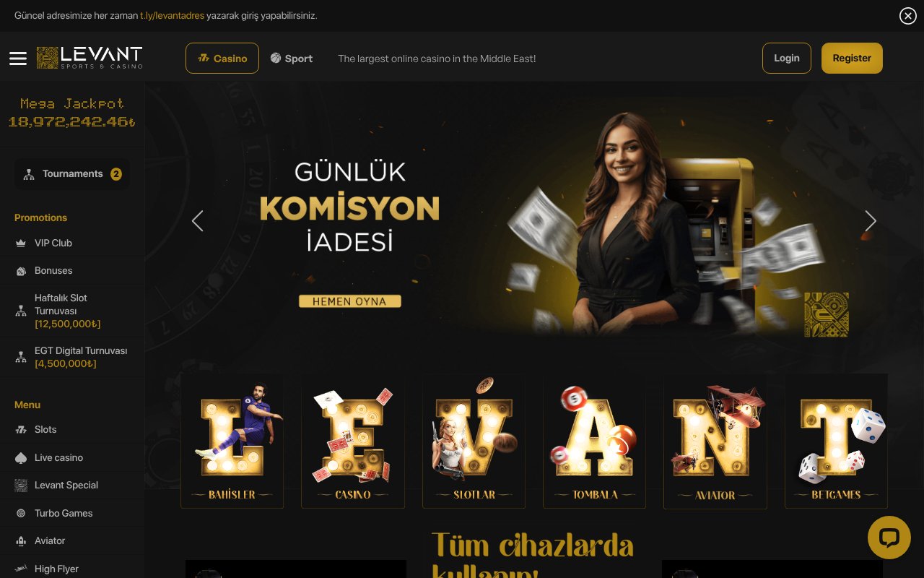This screenshot has width=924, height=578.
Task: Go to the previous banner slide
Action: (197, 221)
